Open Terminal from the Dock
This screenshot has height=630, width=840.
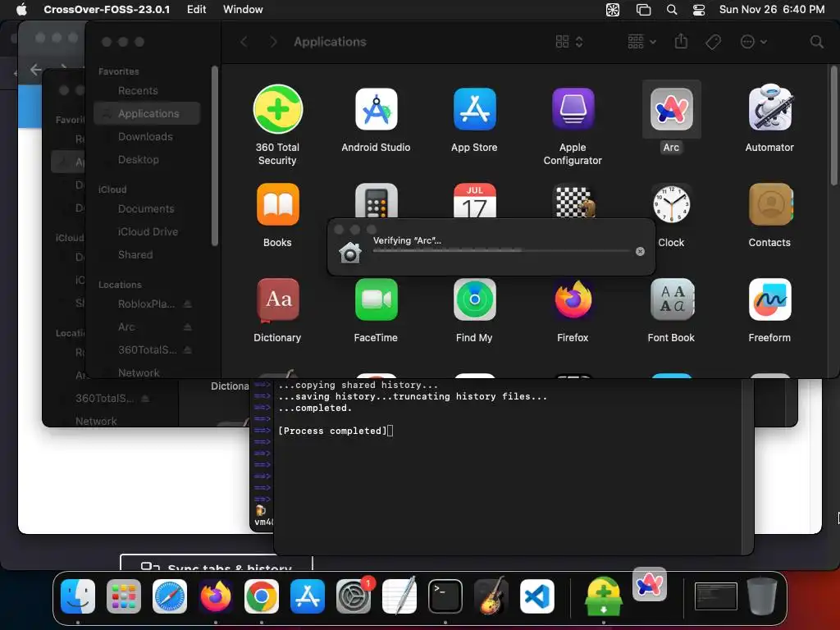click(445, 596)
